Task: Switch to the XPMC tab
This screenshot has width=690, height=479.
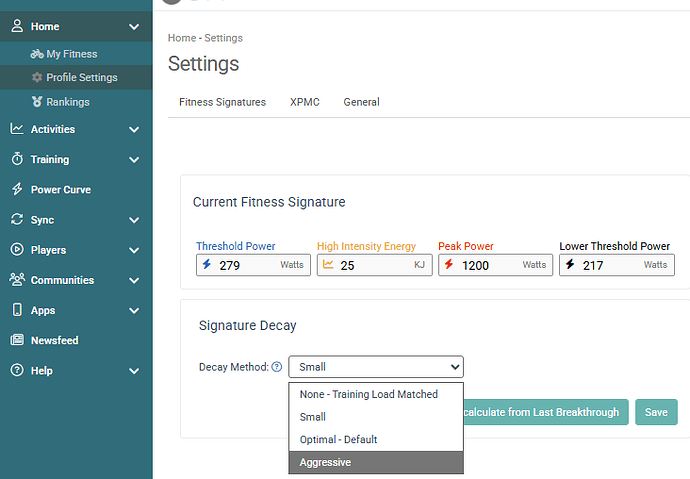Action: [x=305, y=102]
